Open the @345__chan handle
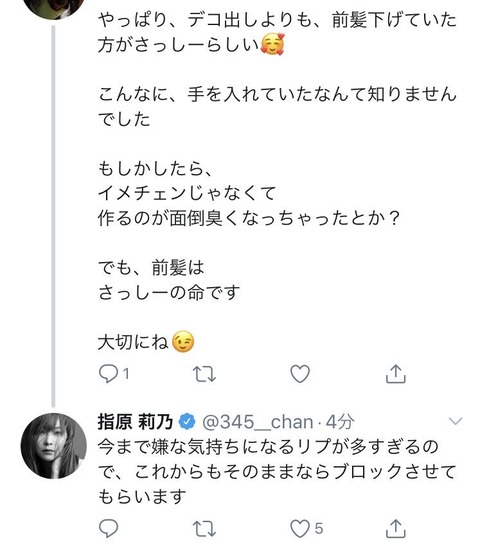 tap(258, 422)
